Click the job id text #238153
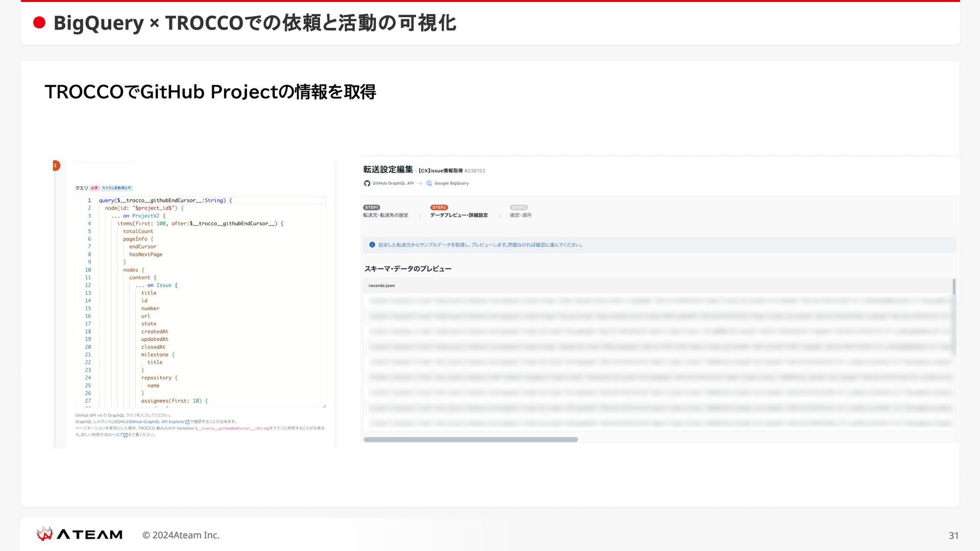The width and height of the screenshot is (980, 551). coord(475,171)
